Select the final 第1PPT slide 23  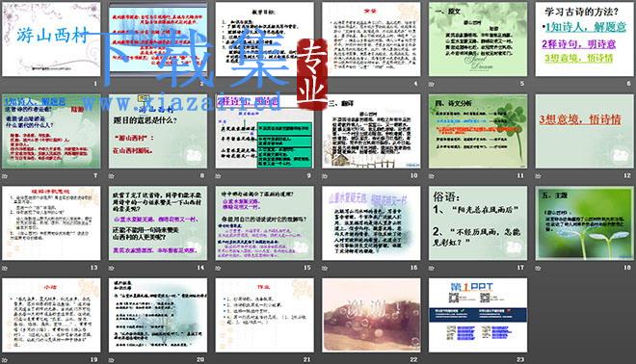click(x=478, y=315)
